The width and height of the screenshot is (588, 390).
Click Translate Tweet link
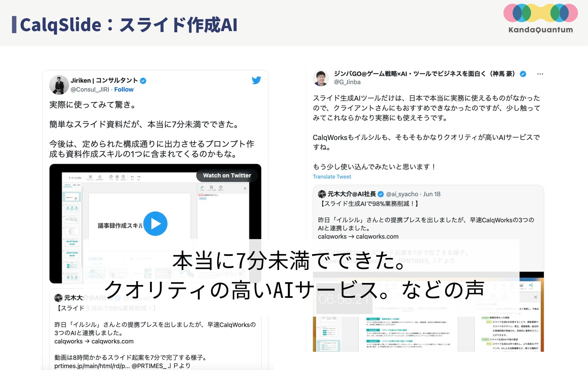(x=332, y=177)
